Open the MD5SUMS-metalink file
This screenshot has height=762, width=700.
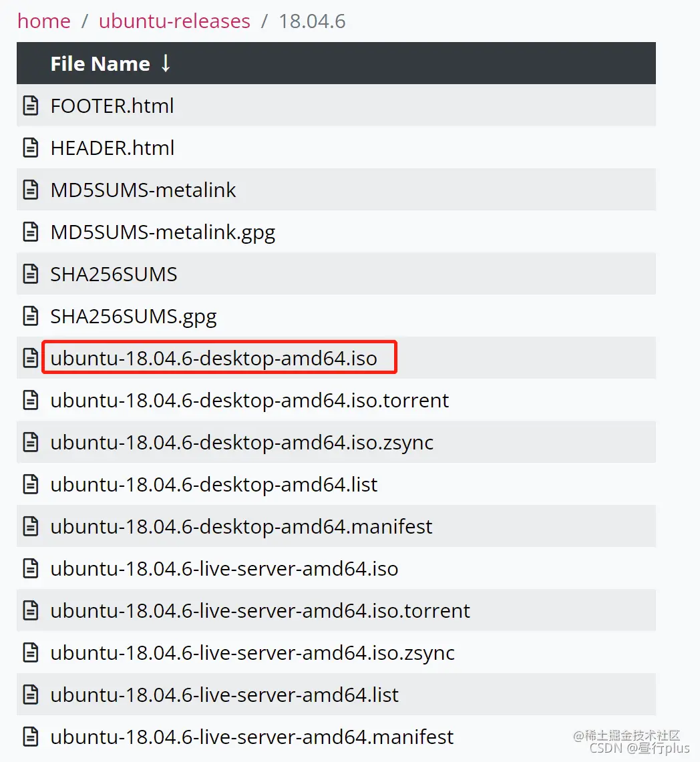(143, 190)
